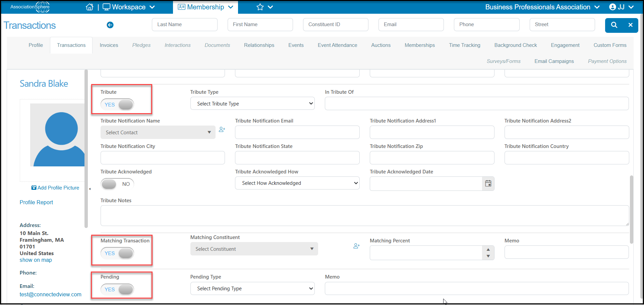Run search with the magnifier icon

tap(614, 25)
